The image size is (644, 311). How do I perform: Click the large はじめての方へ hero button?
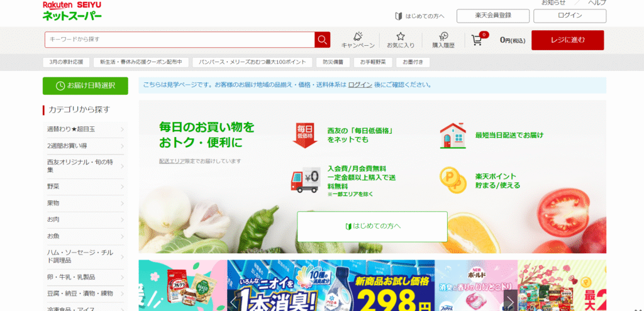click(x=372, y=226)
